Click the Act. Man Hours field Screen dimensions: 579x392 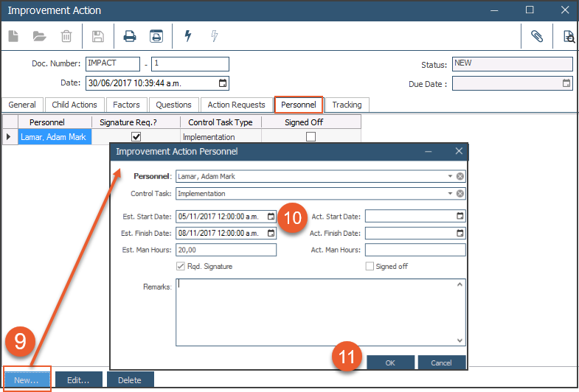415,250
